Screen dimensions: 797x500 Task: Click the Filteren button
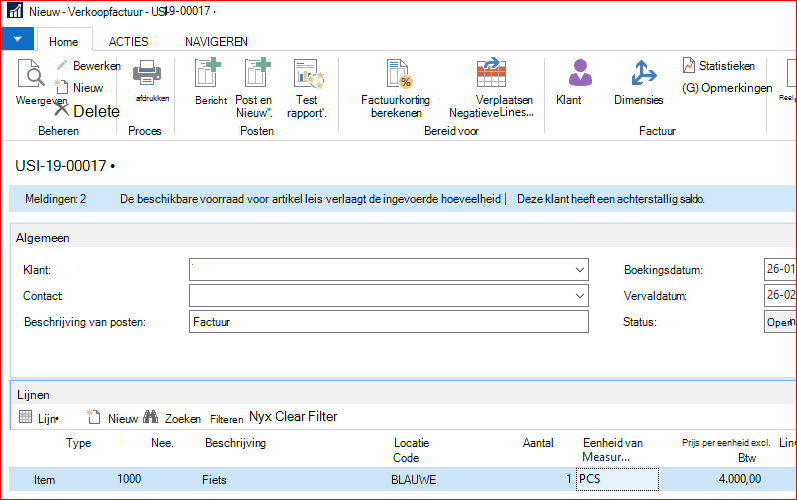click(x=227, y=419)
